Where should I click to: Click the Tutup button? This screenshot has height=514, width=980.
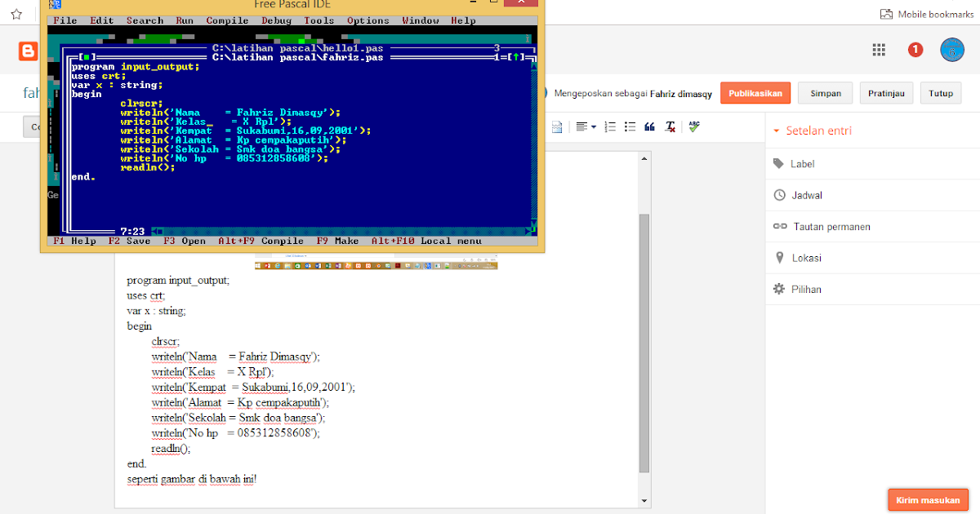941,93
